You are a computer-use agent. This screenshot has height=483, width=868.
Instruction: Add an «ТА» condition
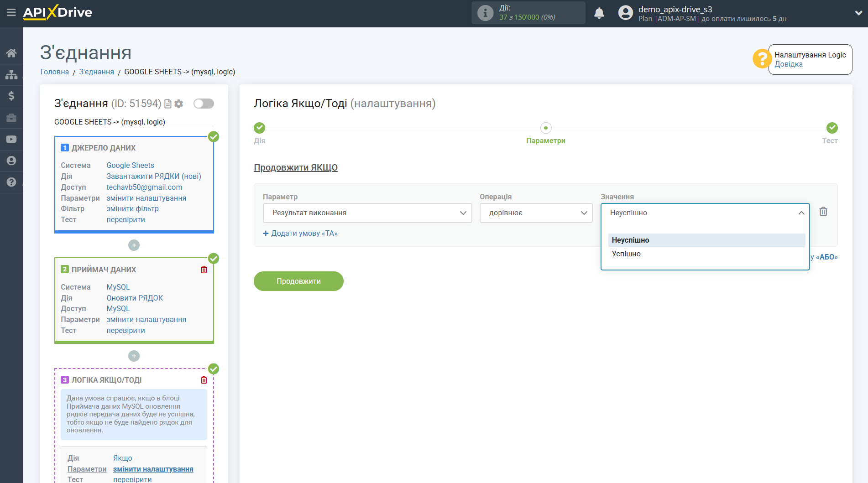(x=300, y=234)
